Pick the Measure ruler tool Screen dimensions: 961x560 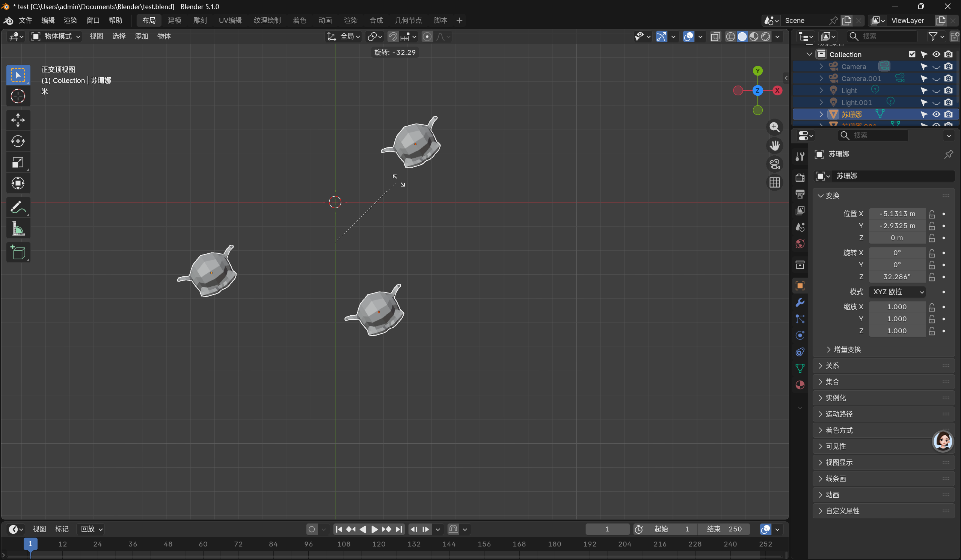click(18, 229)
